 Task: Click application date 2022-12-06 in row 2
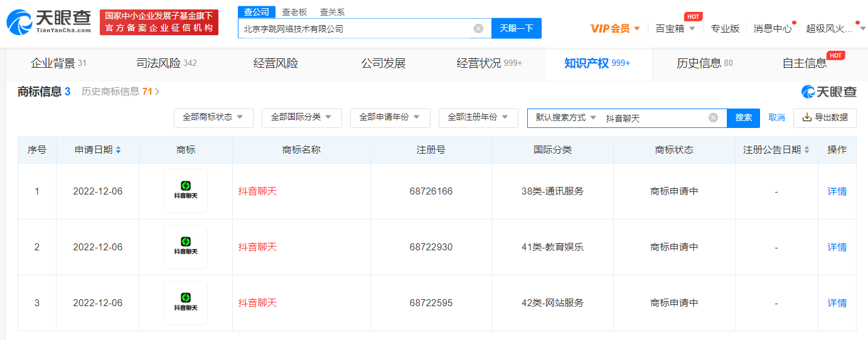(x=97, y=247)
